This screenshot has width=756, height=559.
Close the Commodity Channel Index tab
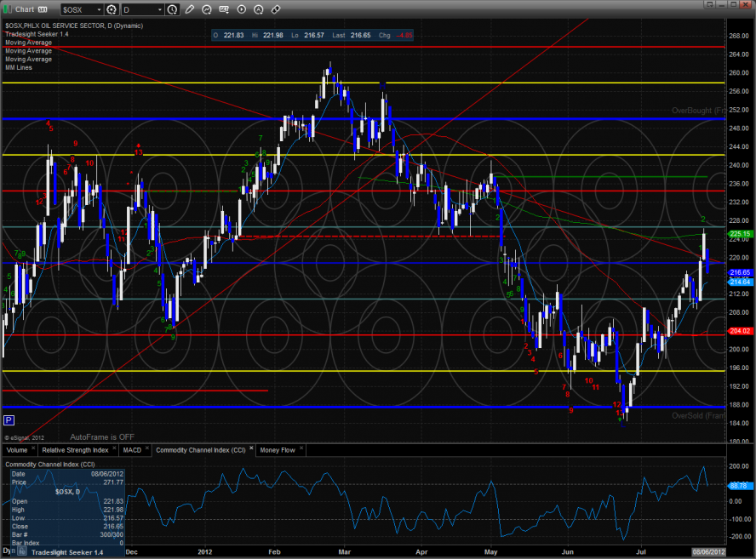click(x=250, y=449)
